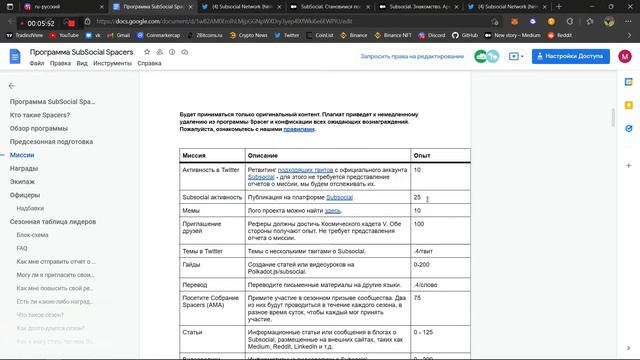
Task: Open the TradingView bookmark
Action: coord(24,36)
